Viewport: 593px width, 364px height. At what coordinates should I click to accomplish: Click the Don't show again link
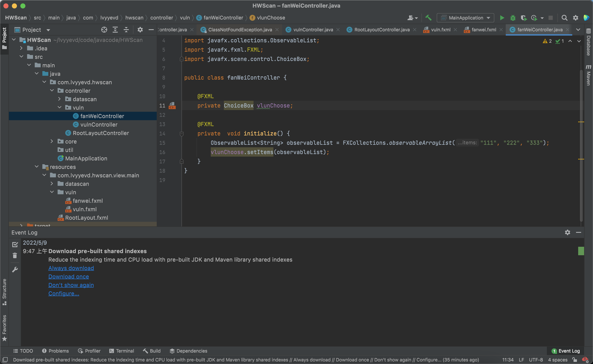[71, 285]
